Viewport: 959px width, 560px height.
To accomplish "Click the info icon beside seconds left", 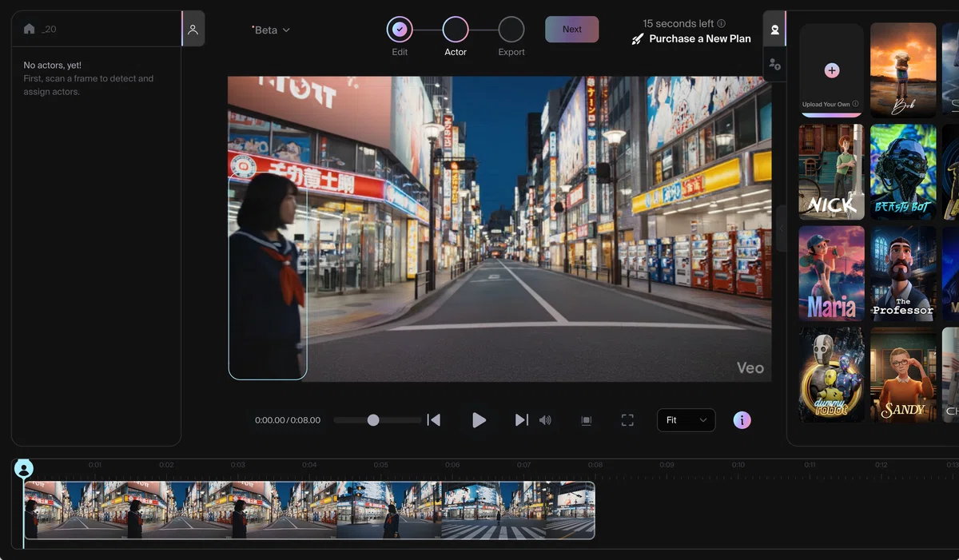I will pos(722,24).
